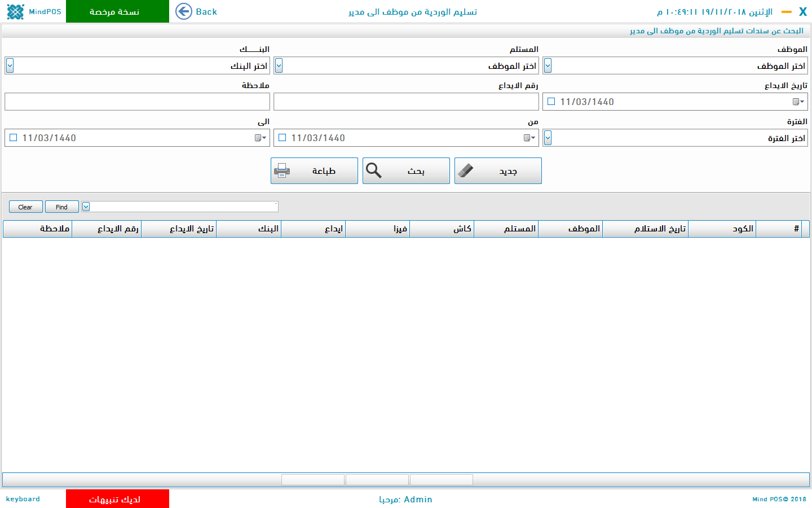812x508 pixels.
Task: Click the MindPOS logo icon
Action: [x=16, y=11]
